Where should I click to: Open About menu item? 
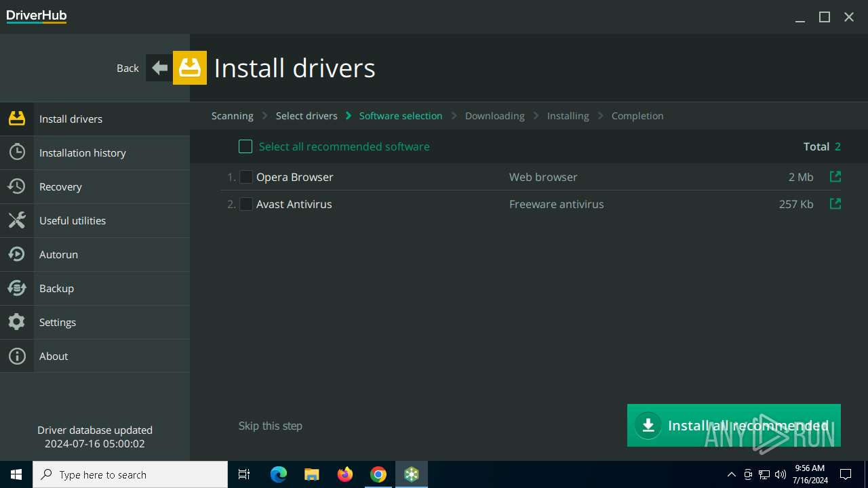click(x=95, y=356)
